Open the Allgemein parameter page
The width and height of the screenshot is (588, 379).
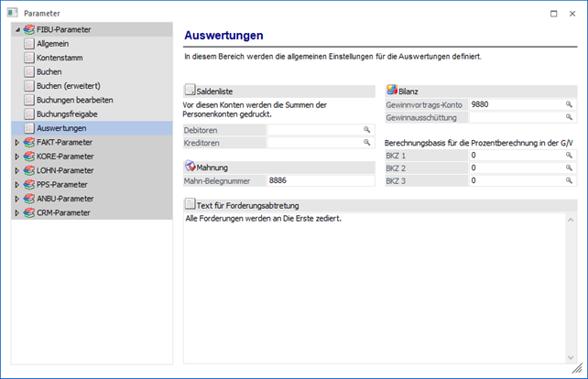52,44
